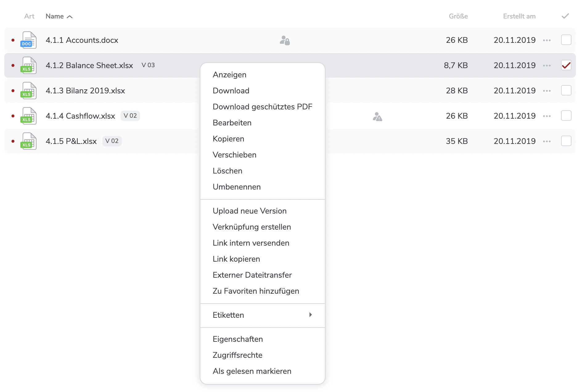The height and width of the screenshot is (392, 582).
Task: Choose Download geschütztes PDF from menu
Action: pyautogui.click(x=262, y=107)
